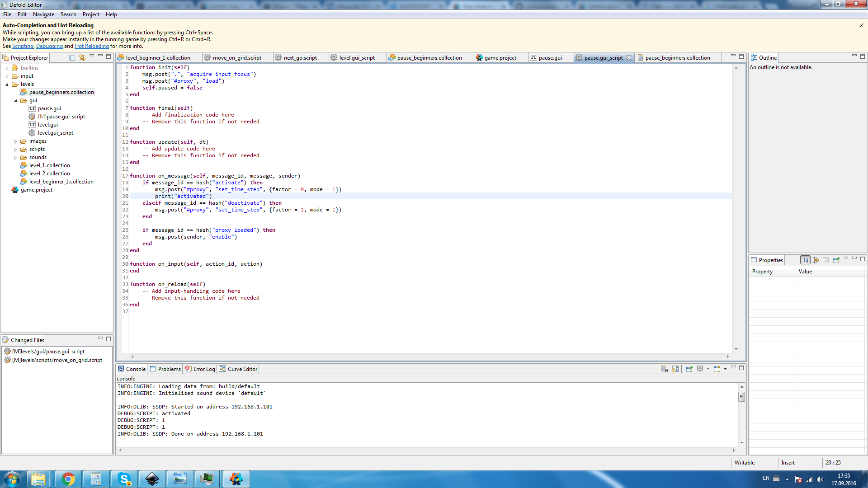Open the Scripting help link
This screenshot has width=868, height=488.
coord(23,46)
